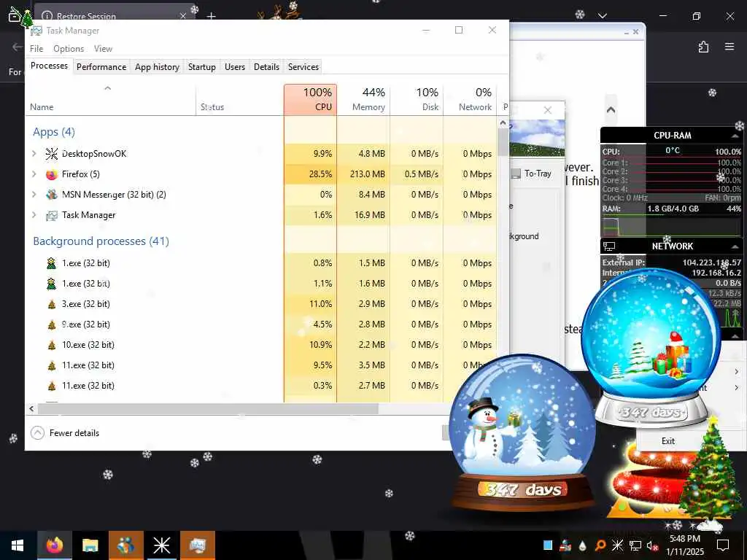Expand the Task Manager process group
This screenshot has width=747, height=560.
(34, 215)
